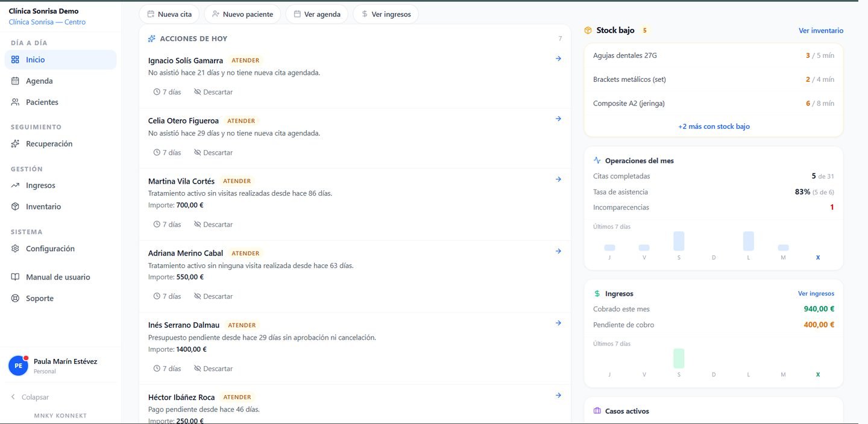Viewport: 868px width, 424px height.
Task: Open Ingresos in the sidebar
Action: [x=60, y=185]
